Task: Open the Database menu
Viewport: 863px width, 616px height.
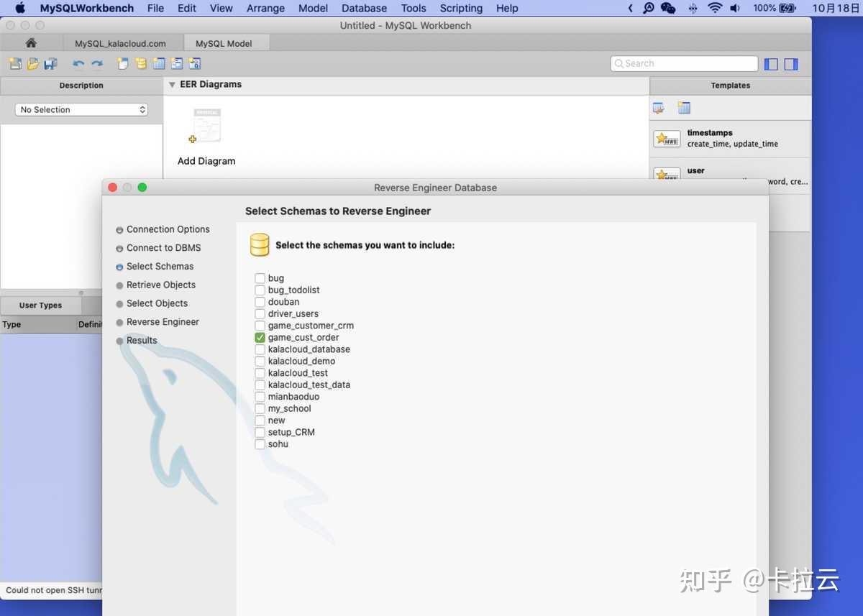Action: tap(364, 8)
